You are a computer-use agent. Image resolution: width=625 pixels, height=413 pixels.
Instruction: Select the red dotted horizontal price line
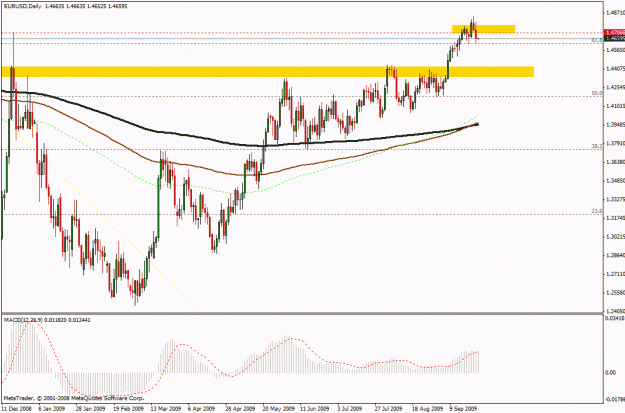point(302,33)
